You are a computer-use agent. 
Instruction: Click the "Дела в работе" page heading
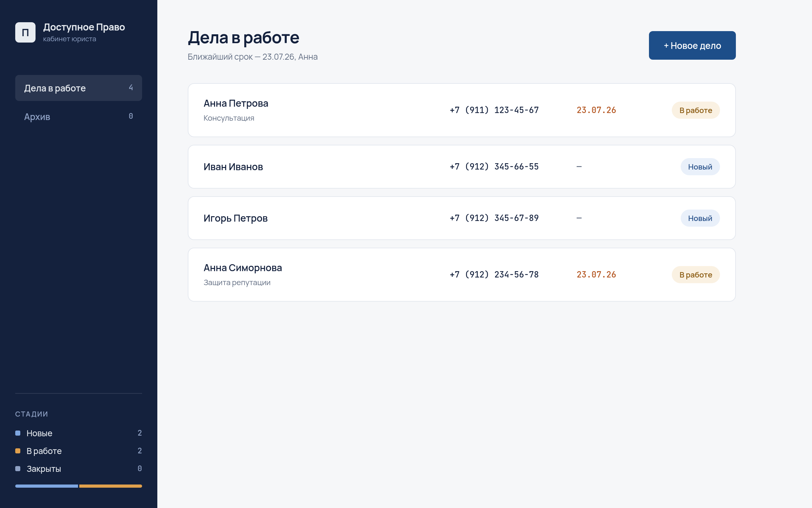coord(243,37)
